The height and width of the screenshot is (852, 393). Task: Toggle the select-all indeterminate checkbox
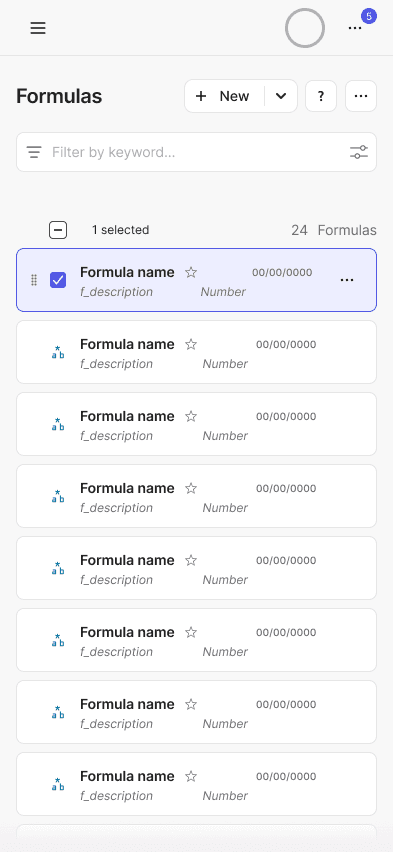(x=58, y=230)
